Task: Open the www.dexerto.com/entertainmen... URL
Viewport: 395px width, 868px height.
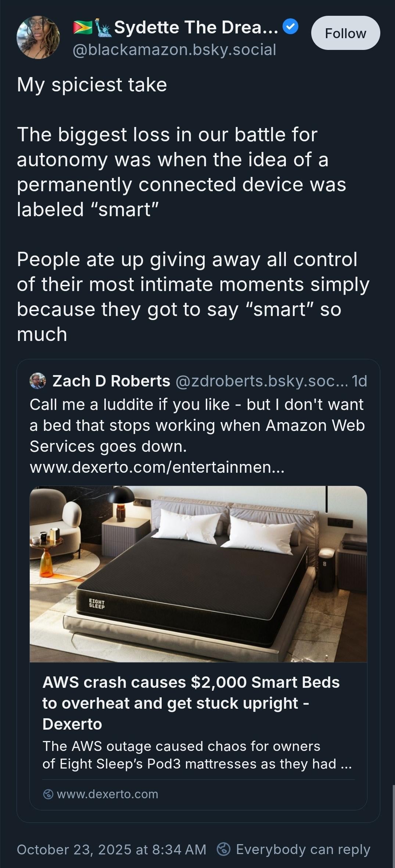Action: (x=157, y=467)
